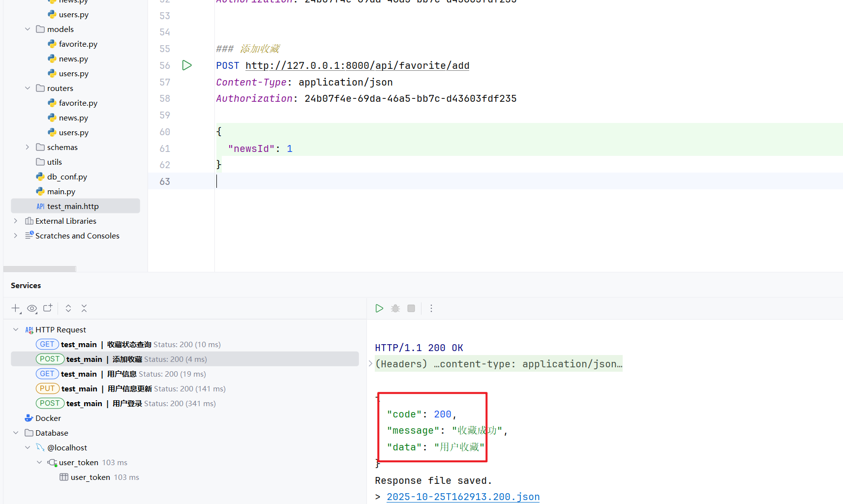This screenshot has width=843, height=504.
Task: Click the Stop square button in Services
Action: pyautogui.click(x=411, y=308)
